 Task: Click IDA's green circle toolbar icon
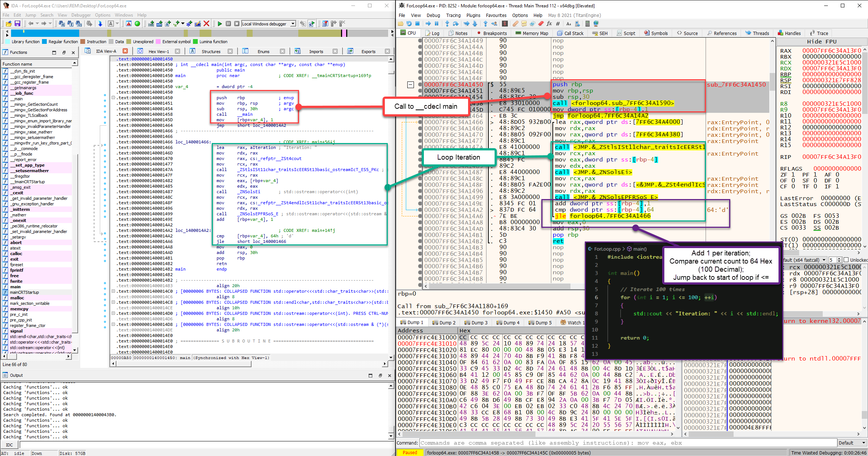(137, 24)
